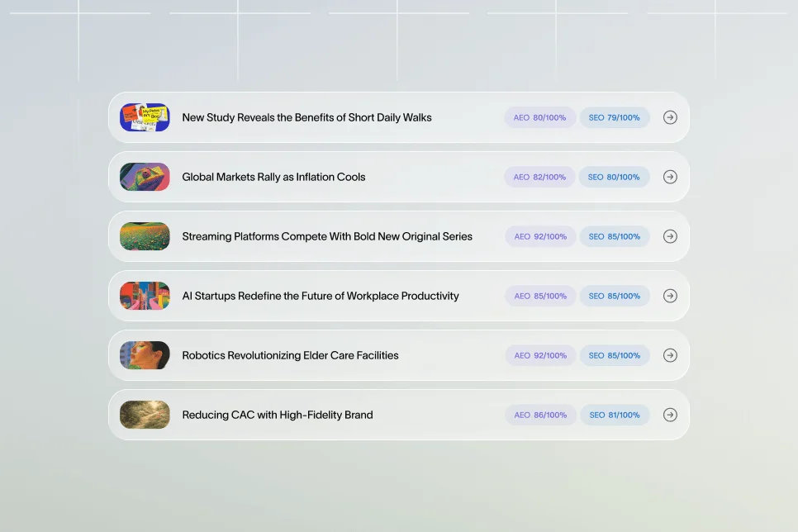
Task: Open 'Robotics Revolutionizing Elder Care Facilities' title
Action: tap(290, 355)
